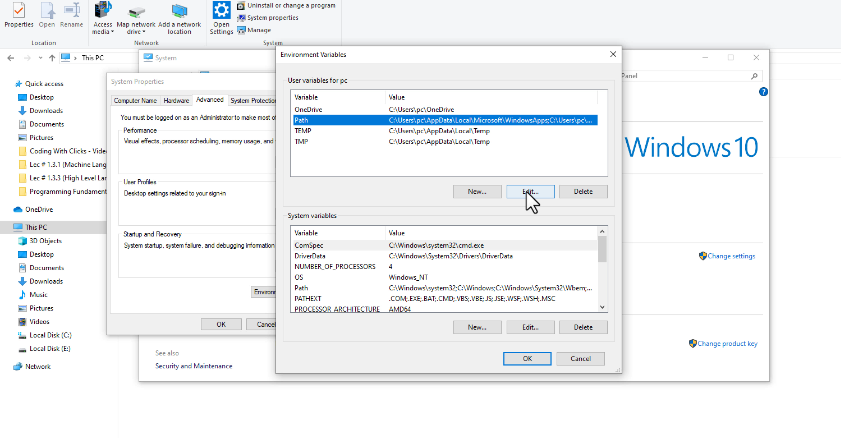
Task: Open Music folder under This PC
Action: click(33, 294)
